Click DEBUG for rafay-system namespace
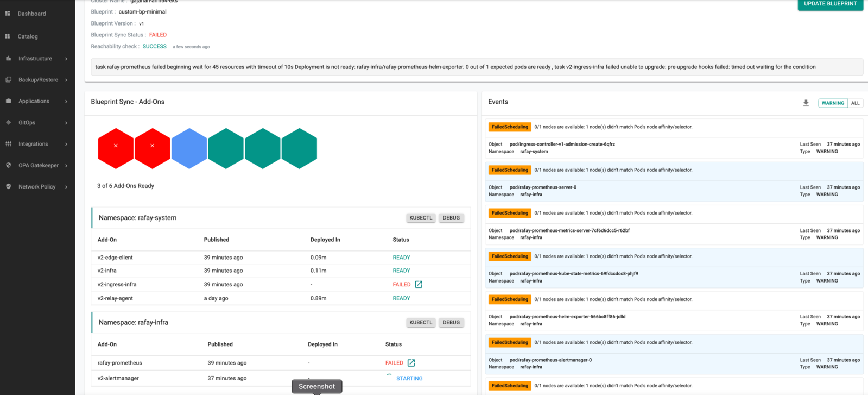868x395 pixels. tap(451, 217)
